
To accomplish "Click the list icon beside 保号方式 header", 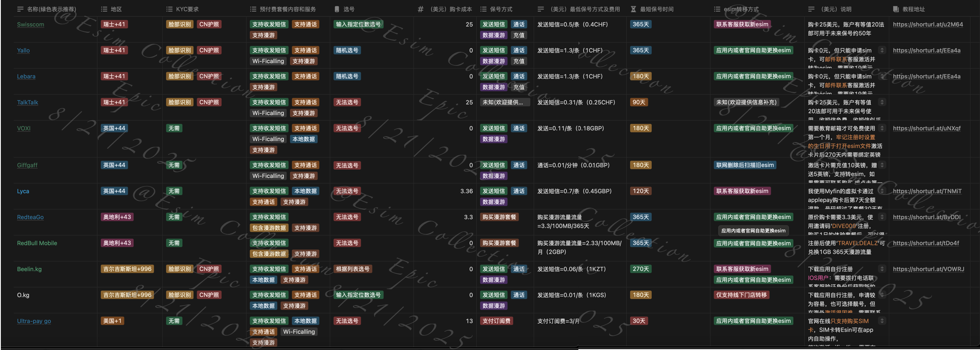I will pyautogui.click(x=483, y=9).
